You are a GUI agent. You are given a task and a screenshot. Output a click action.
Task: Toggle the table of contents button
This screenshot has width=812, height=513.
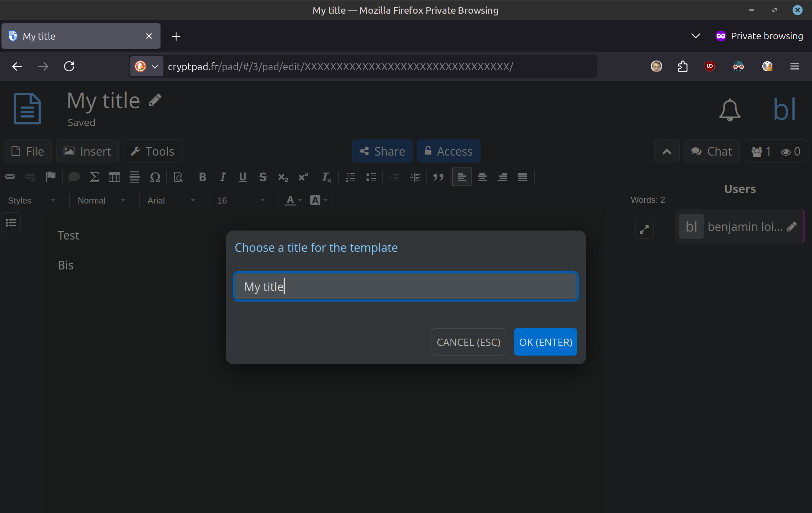tap(11, 223)
